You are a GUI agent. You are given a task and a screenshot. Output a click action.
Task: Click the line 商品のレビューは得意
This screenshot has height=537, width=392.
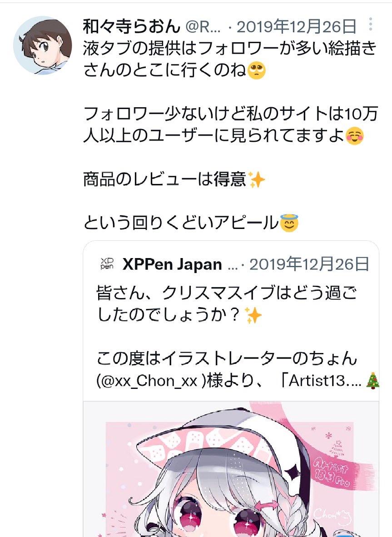165,179
